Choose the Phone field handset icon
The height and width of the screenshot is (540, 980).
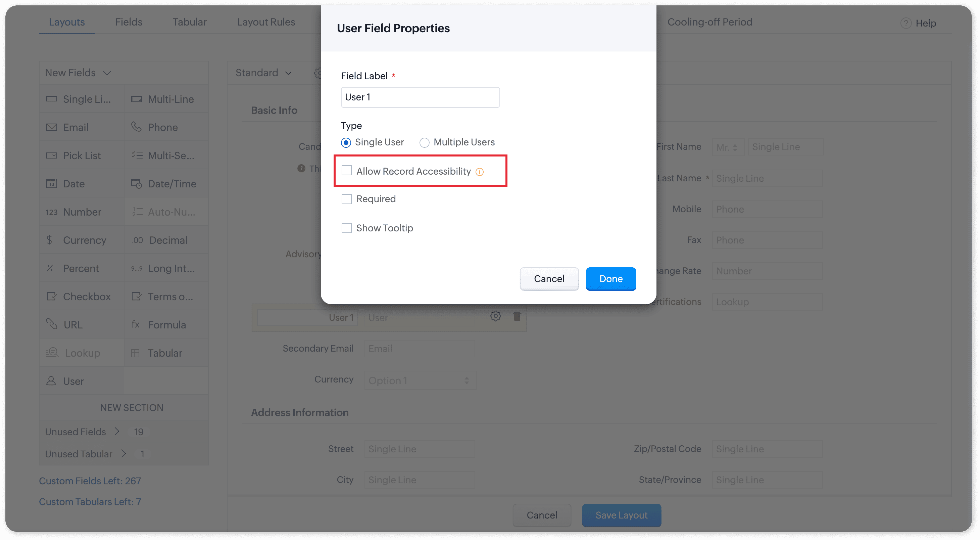click(136, 127)
